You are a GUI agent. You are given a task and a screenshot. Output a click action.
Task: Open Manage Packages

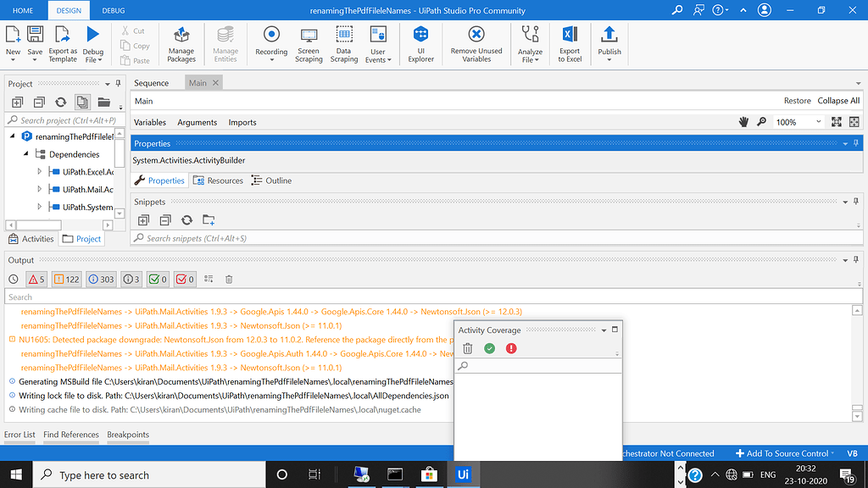[181, 42]
